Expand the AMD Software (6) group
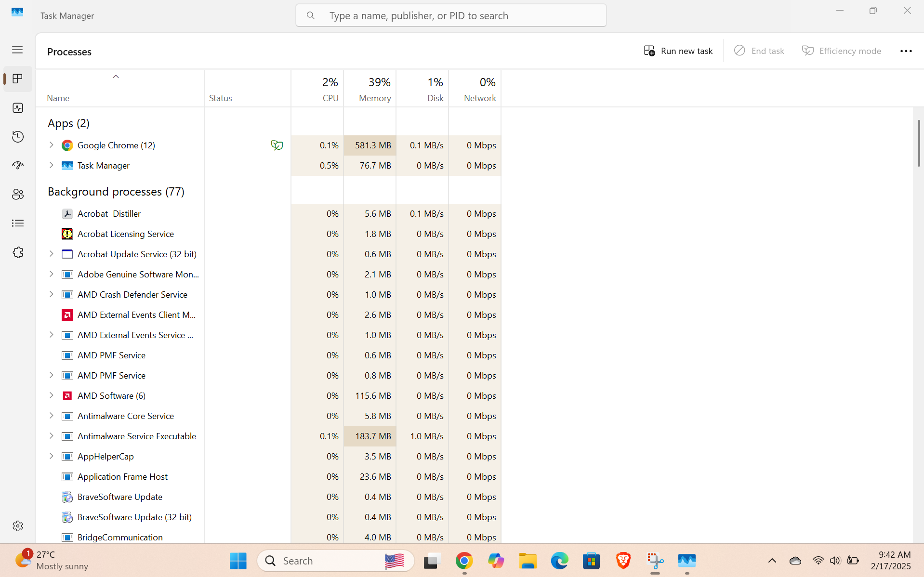The image size is (924, 577). (52, 395)
